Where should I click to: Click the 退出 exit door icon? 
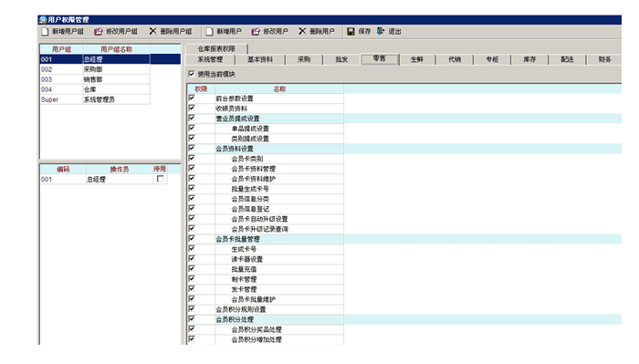pos(381,31)
